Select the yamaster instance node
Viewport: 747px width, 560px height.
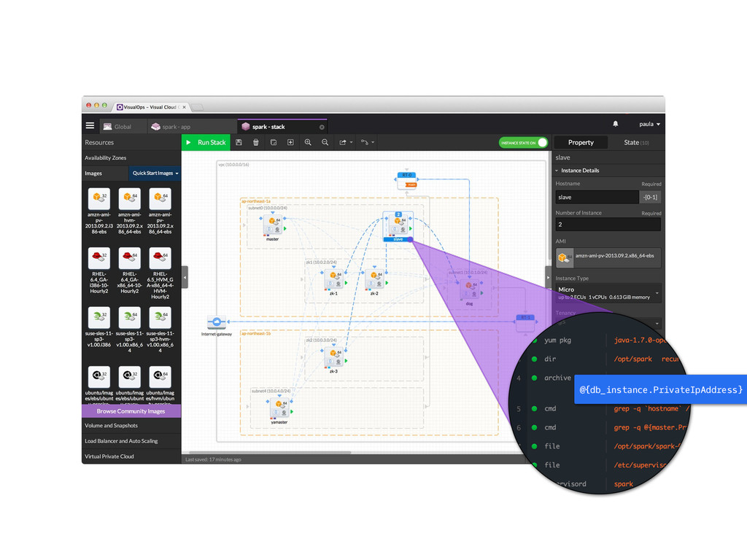[x=279, y=410]
